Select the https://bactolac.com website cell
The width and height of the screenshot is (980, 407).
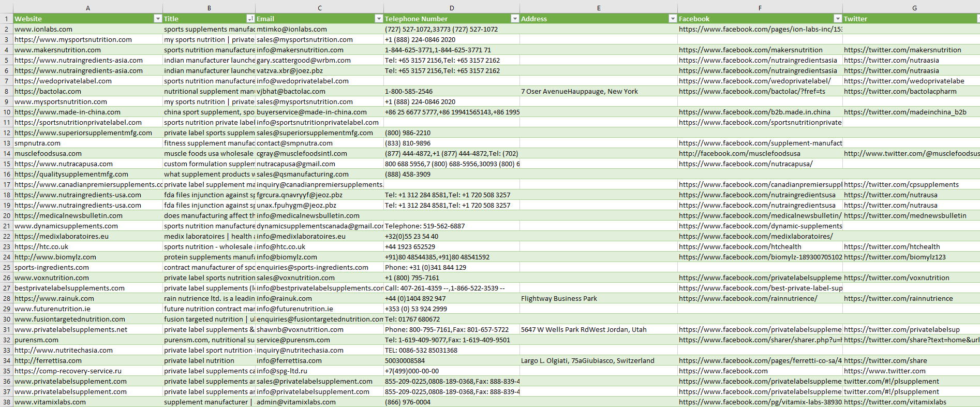point(88,91)
